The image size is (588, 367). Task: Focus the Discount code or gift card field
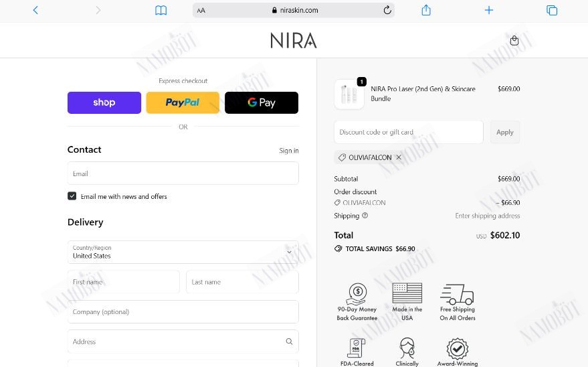[408, 132]
